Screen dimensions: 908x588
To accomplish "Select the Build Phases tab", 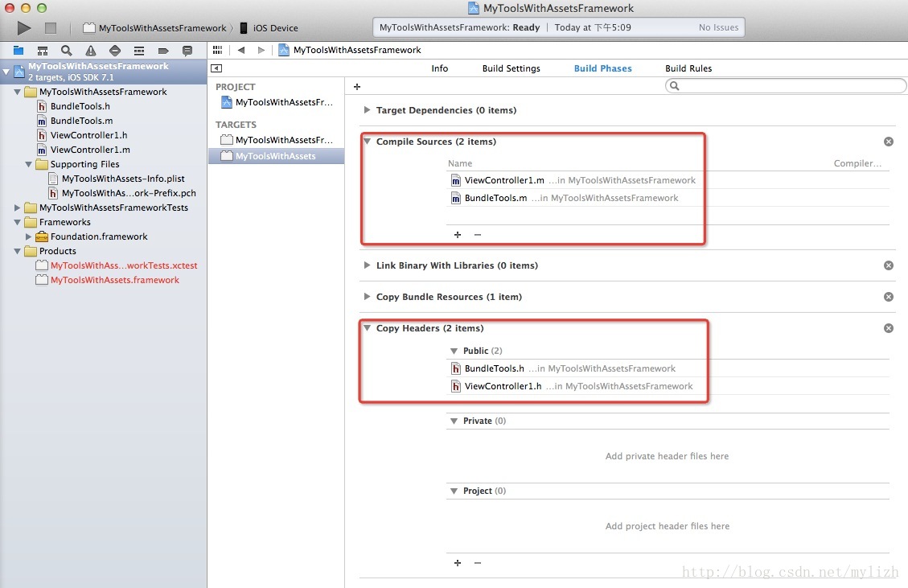I will click(603, 68).
